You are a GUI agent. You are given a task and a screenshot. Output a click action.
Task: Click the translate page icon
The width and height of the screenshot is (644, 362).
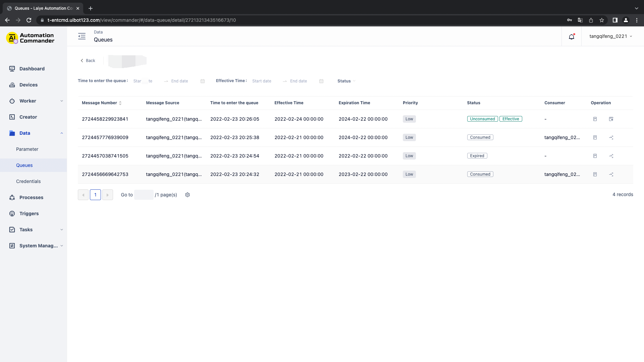pos(580,20)
